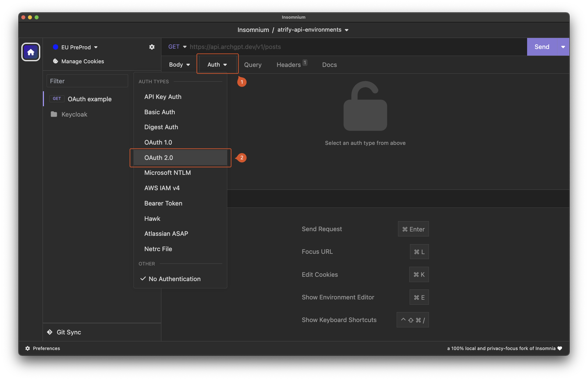Click the Filter input field
588x380 pixels.
87,81
